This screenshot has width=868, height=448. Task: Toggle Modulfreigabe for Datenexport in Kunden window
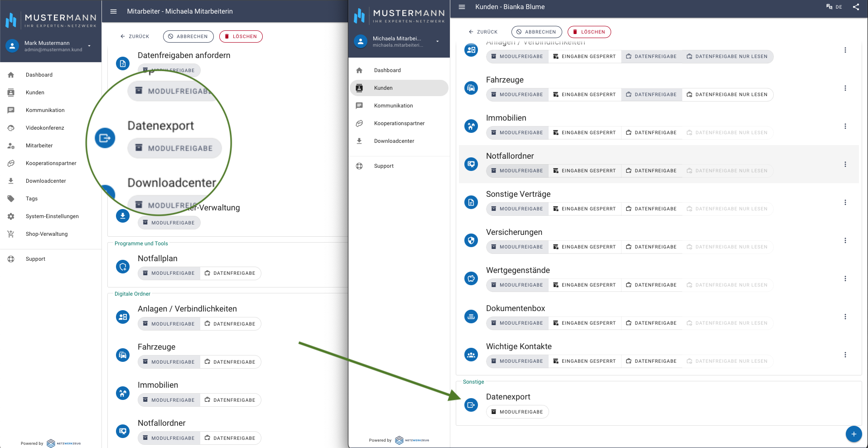pyautogui.click(x=517, y=412)
